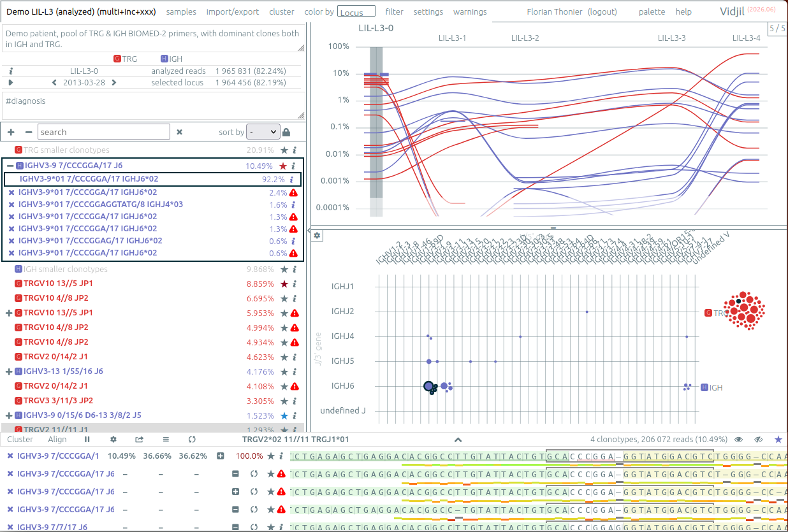The width and height of the screenshot is (788, 532).
Task: Click dark red star of 8.859% TRGV10 clonotype
Action: 284,284
